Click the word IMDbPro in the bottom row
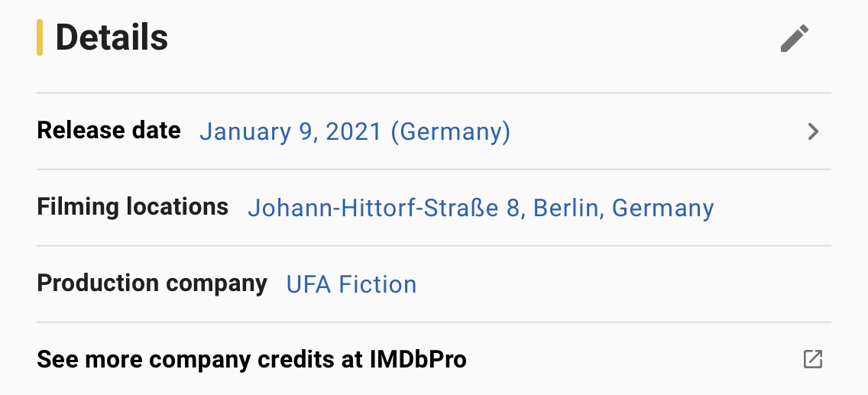The image size is (868, 395). 419,359
